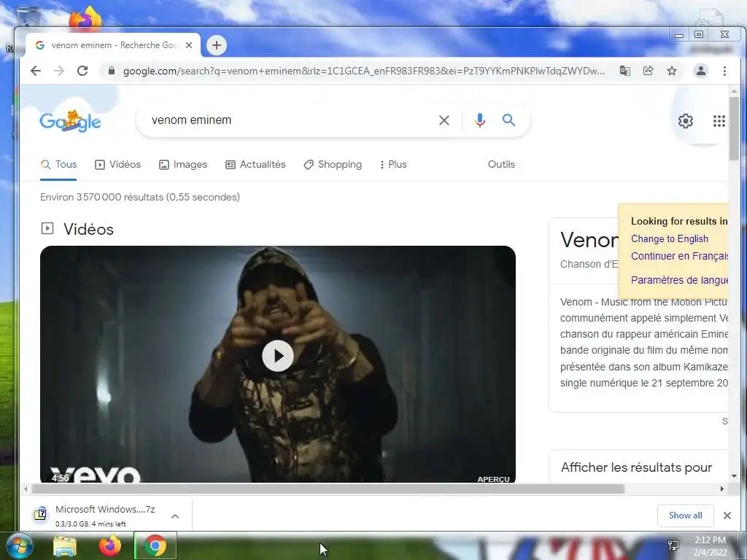Open Chrome's three-dot menu
The height and width of the screenshot is (560, 747).
(x=724, y=71)
